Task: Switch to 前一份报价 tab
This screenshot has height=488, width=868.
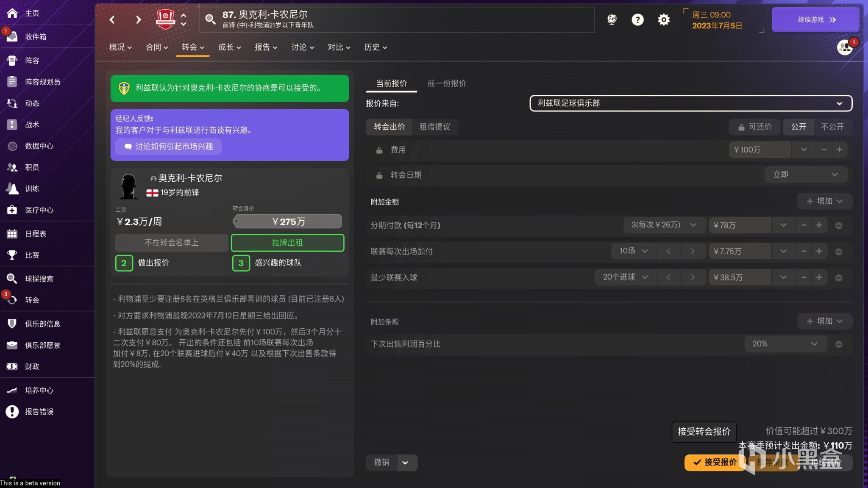Action: click(447, 83)
